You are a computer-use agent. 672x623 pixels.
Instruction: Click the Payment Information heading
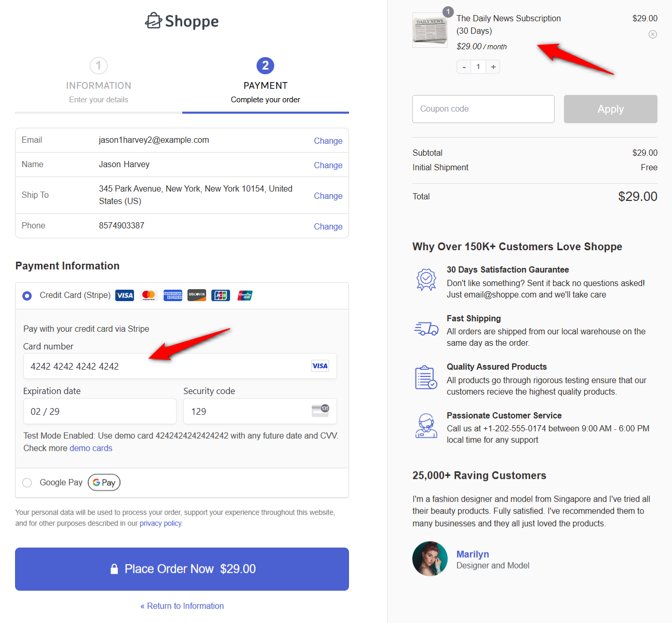coord(68,266)
